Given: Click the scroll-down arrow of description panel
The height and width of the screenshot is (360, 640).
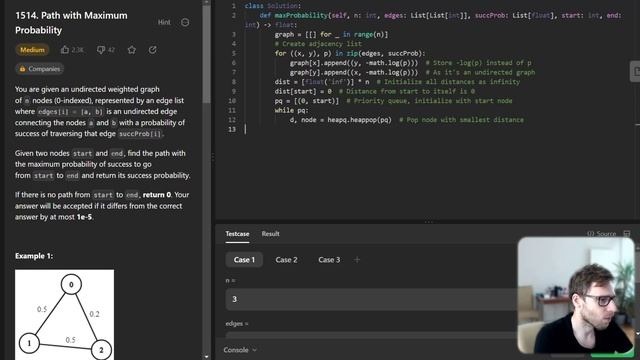Looking at the screenshot, I should coord(207,356).
